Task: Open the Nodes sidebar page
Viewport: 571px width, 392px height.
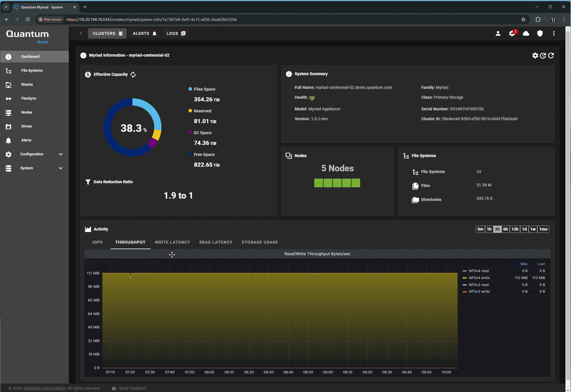Action: pos(34,112)
